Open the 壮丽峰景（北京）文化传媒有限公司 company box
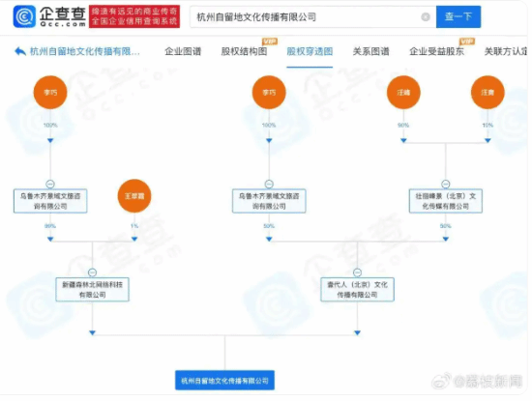Viewport: 532px width, 401px height. click(446, 201)
